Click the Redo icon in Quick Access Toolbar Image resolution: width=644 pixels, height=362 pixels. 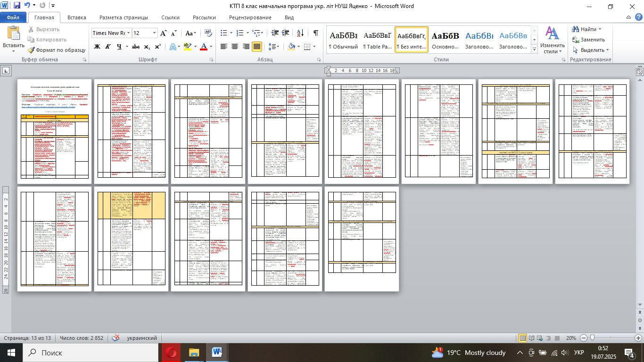click(43, 6)
